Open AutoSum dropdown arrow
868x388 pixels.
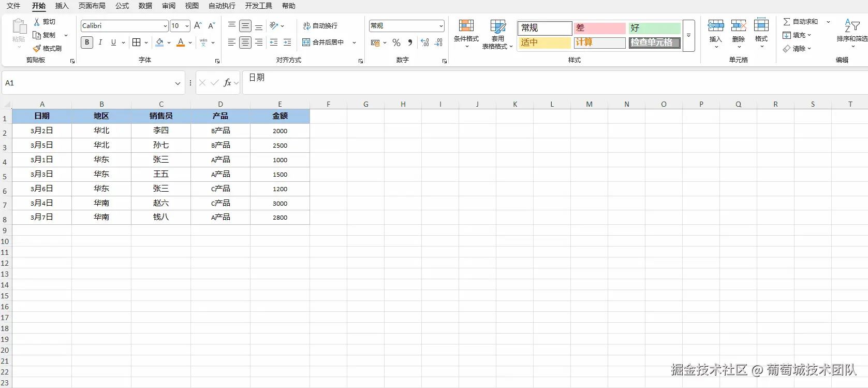(828, 22)
